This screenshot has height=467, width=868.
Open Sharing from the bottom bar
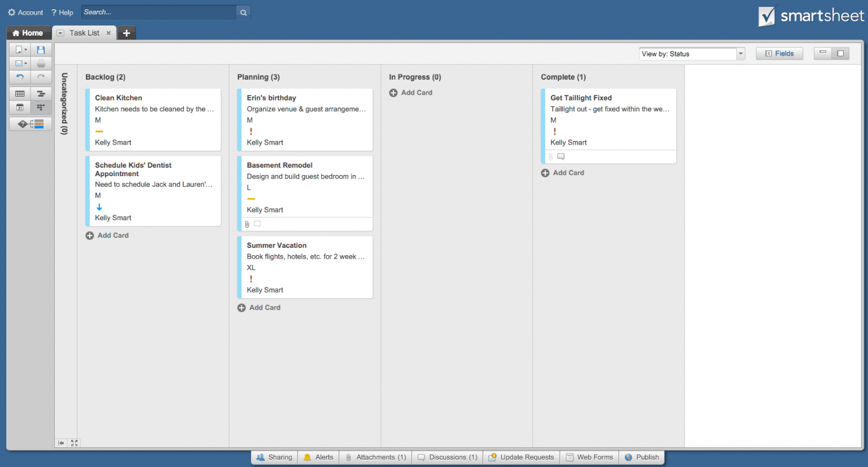(274, 457)
